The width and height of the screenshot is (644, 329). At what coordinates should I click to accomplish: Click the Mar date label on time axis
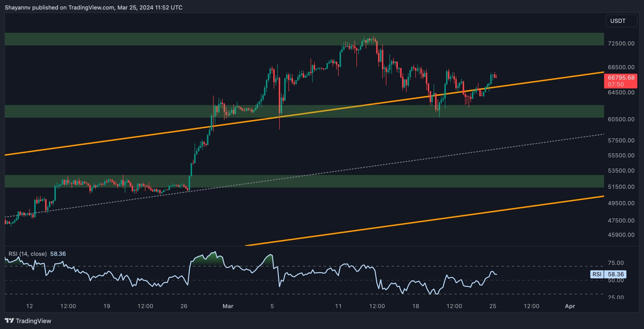click(228, 306)
